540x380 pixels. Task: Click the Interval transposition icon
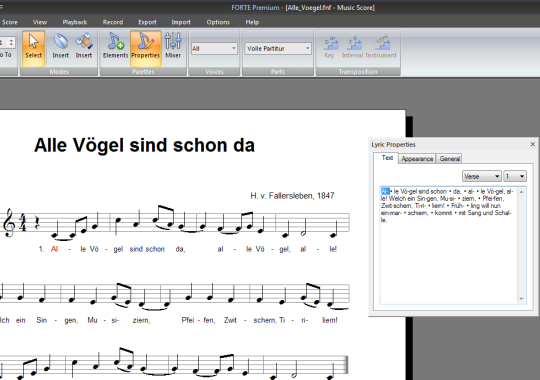(x=352, y=47)
